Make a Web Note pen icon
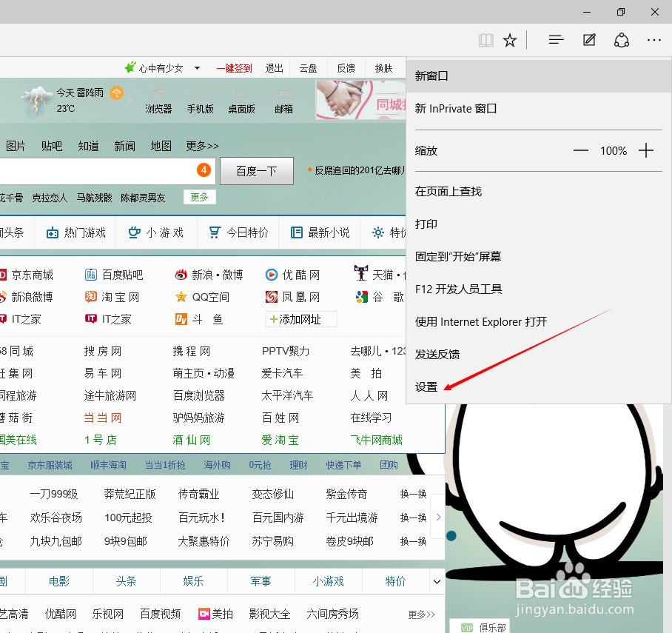This screenshot has width=672, height=633. (x=589, y=40)
